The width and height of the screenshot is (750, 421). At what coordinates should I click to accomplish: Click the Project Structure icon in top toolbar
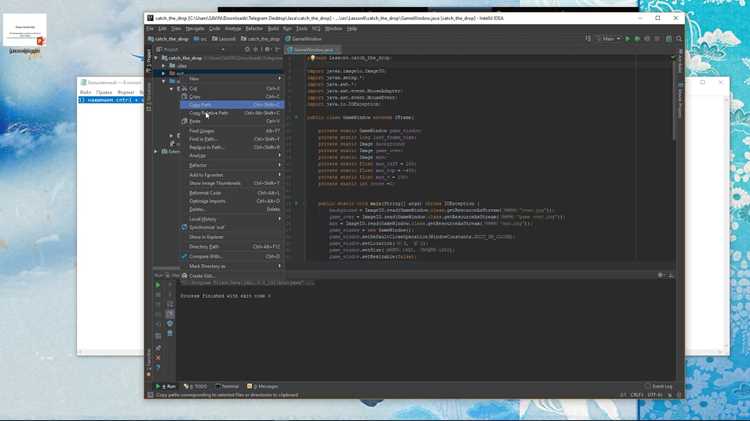(x=669, y=39)
